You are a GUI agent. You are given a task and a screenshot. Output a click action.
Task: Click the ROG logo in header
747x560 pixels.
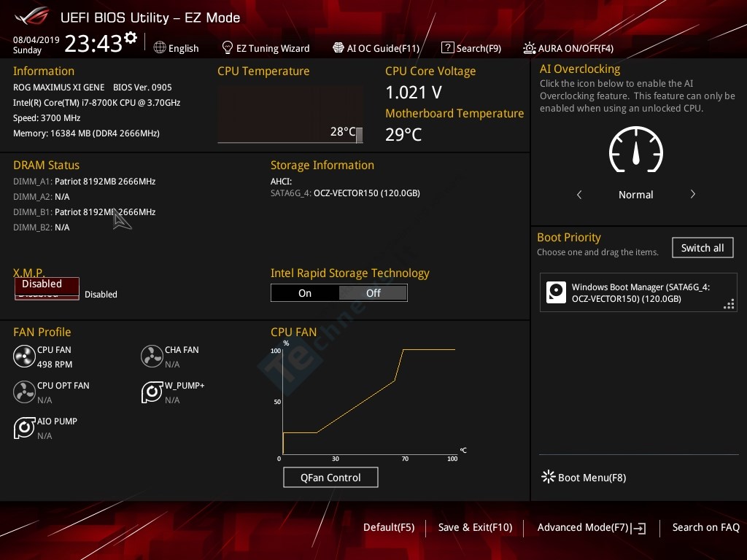coord(32,17)
